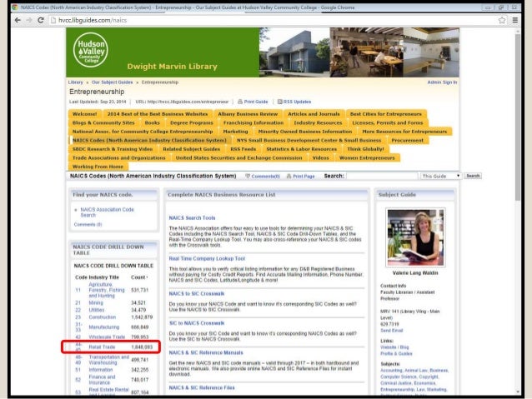The width and height of the screenshot is (532, 399).
Task: Click the Search button beside guide dropdown
Action: (473, 176)
